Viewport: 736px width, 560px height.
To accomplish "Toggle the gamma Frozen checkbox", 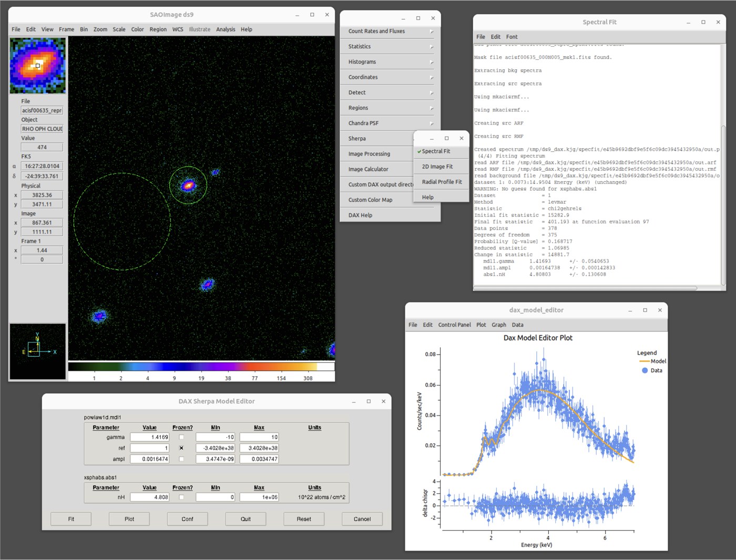I will coord(181,437).
